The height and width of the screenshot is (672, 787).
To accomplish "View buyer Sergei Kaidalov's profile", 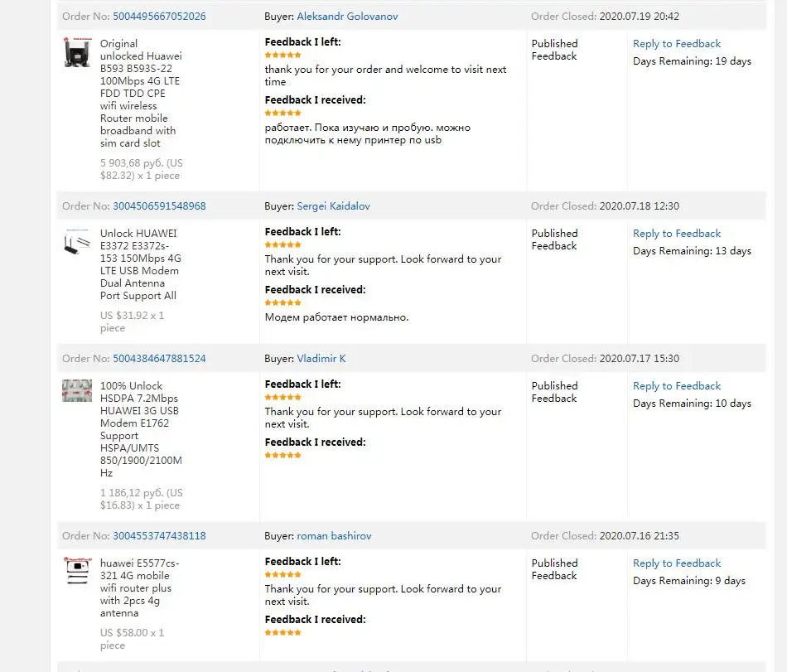I will tap(334, 206).
